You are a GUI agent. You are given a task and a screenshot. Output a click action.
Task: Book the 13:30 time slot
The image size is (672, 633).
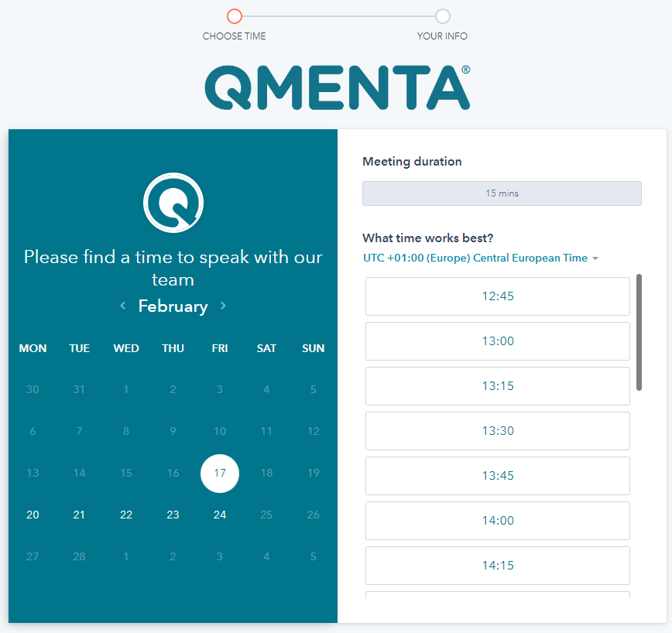[498, 431]
